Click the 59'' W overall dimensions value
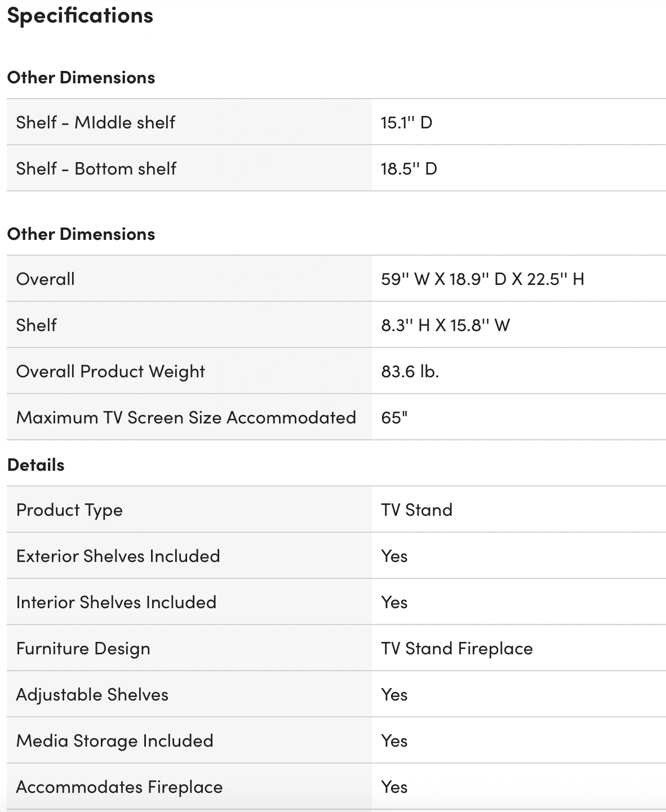Screen dimensions: 666x812 (482, 279)
